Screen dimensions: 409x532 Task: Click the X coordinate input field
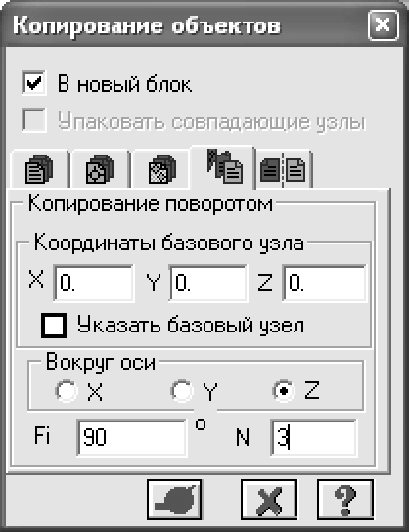point(94,284)
